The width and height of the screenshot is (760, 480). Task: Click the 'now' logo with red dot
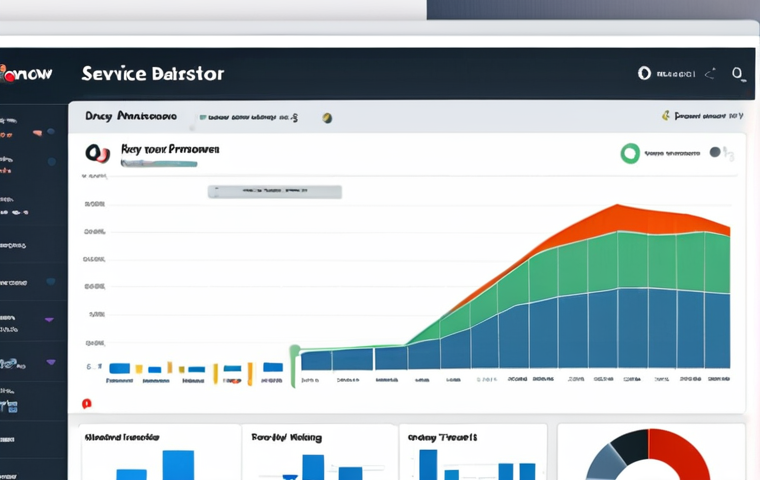click(x=25, y=74)
